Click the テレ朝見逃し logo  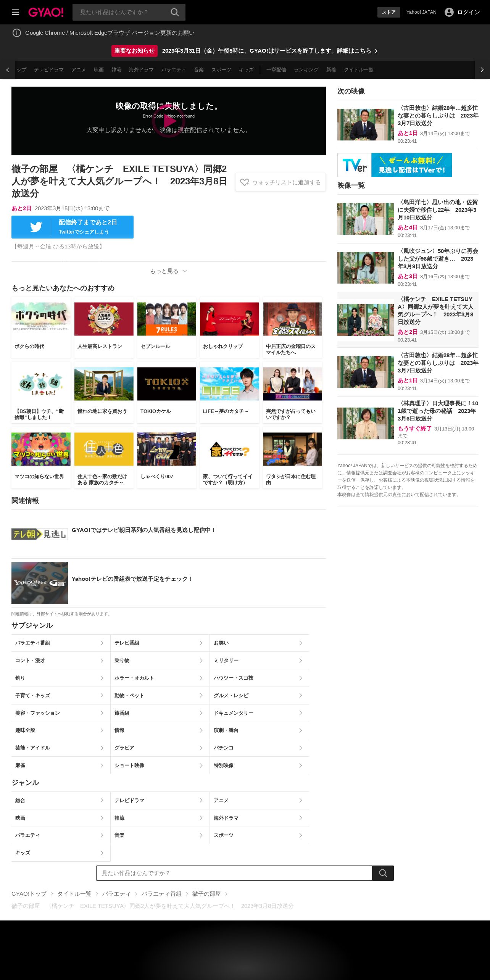click(40, 534)
